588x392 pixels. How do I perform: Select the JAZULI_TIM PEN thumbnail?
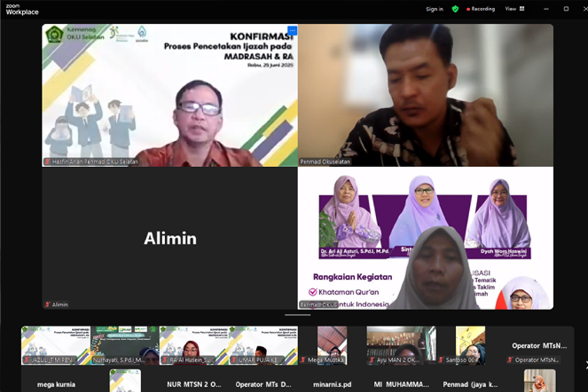point(56,346)
